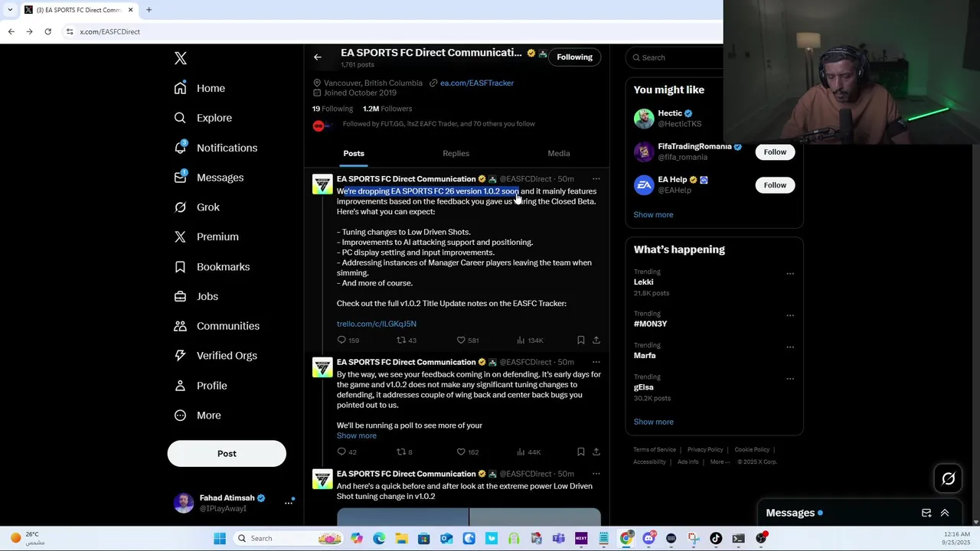Open more options on Low Driven Shot post

[x=596, y=474]
